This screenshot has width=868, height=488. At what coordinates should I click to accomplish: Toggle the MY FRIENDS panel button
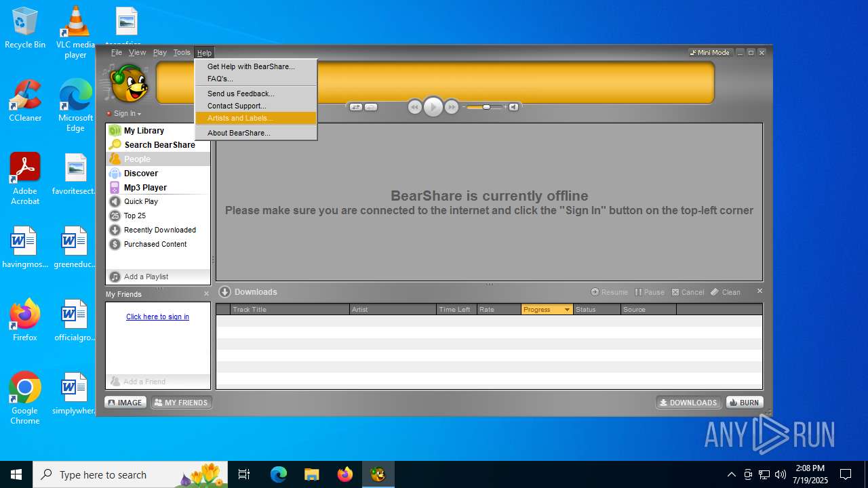[181, 403]
